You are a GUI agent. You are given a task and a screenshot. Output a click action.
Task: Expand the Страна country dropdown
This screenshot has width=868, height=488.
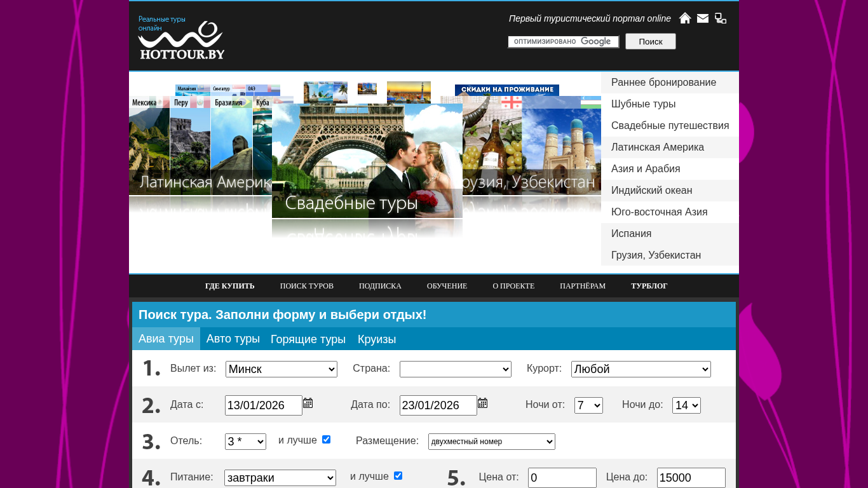[455, 369]
